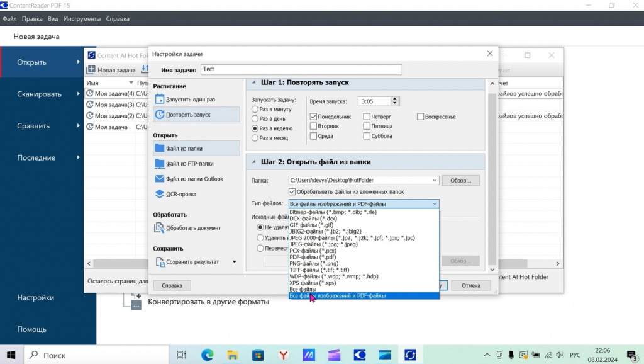This screenshot has width=644, height=364.
Task: Collapse Шаг 1: Повторять запуск section
Action: point(254,82)
